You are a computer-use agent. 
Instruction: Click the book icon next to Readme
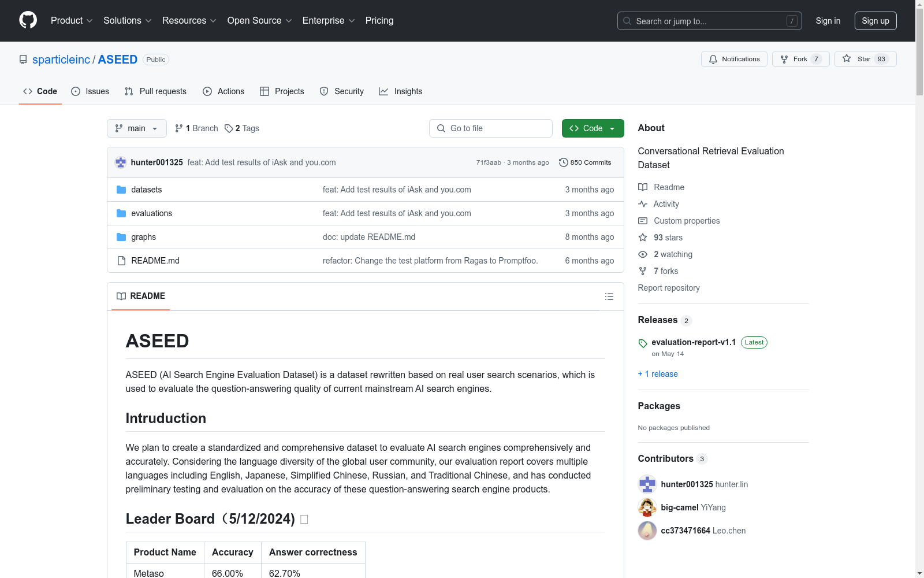(x=643, y=187)
